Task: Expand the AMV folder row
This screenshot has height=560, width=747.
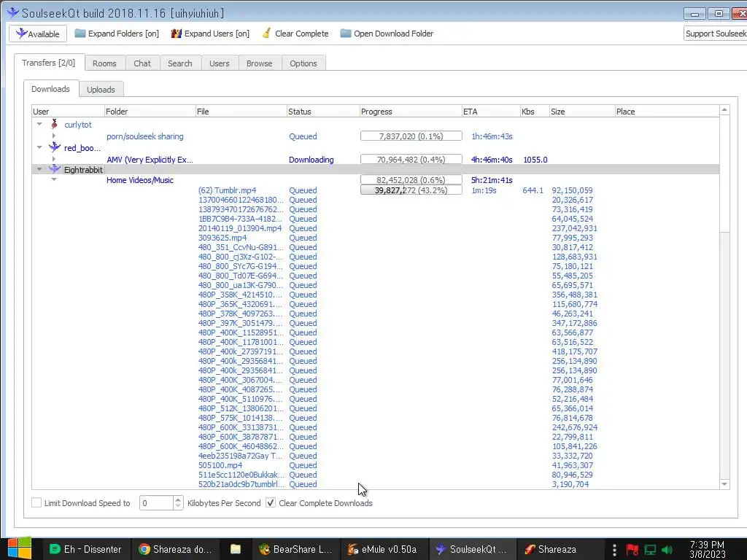Action: (54, 159)
